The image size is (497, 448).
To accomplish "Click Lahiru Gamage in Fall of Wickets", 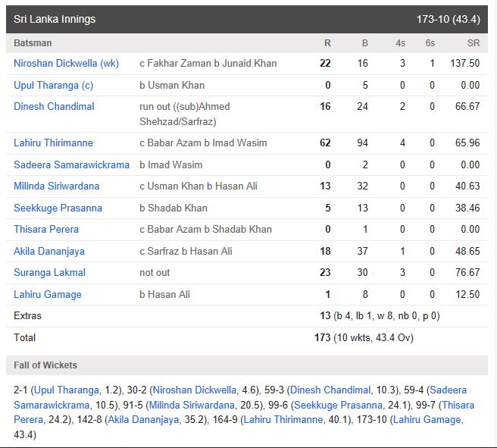I will pyautogui.click(x=427, y=420).
